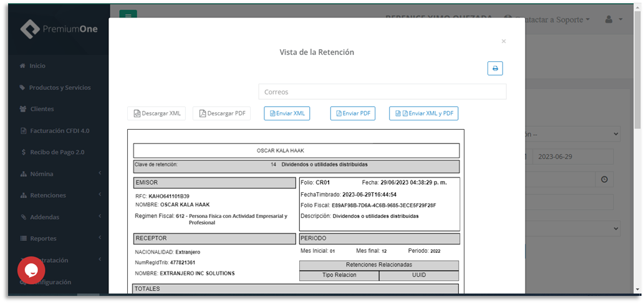Click the Inicio home icon in sidebar
644x304 pixels.
coord(23,66)
